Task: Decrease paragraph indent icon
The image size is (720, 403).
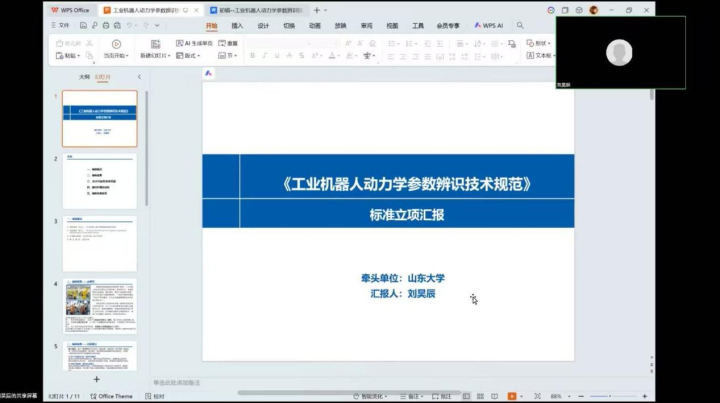Action: point(428,44)
